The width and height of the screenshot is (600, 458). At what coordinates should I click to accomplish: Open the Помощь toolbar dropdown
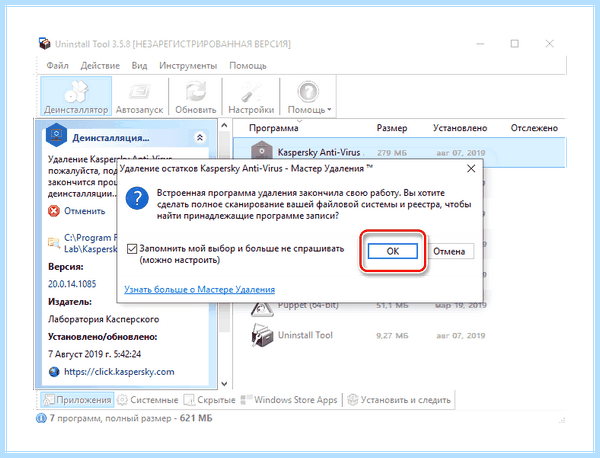click(309, 96)
